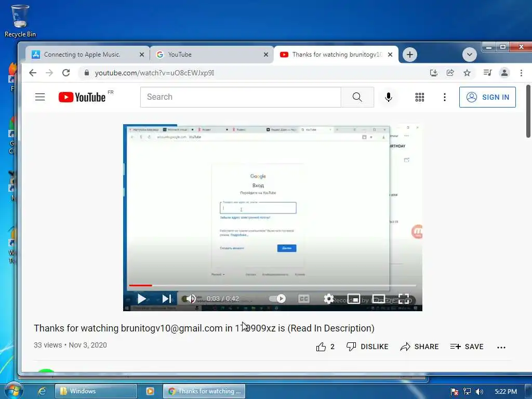This screenshot has height=399, width=532.
Task: Skip to next video
Action: 166,299
